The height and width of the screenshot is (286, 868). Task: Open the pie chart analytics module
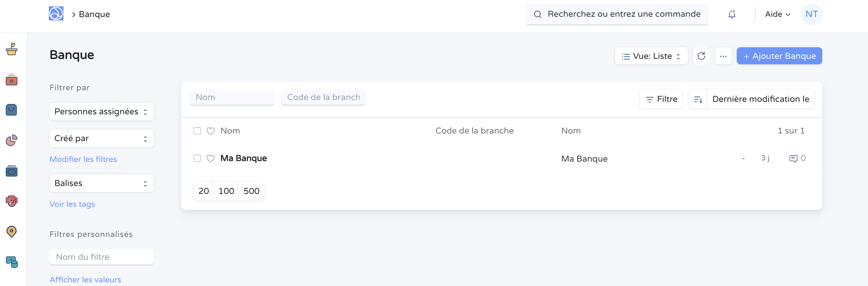(12, 140)
